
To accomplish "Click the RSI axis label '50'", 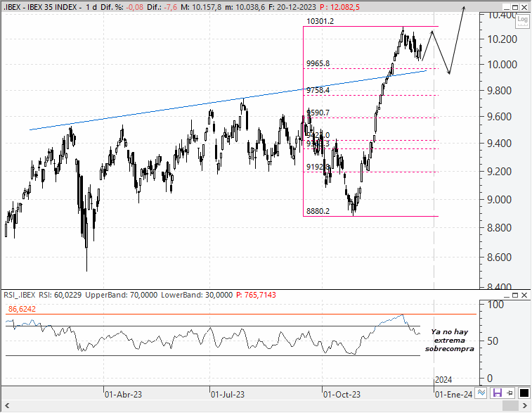I will coord(493,341).
